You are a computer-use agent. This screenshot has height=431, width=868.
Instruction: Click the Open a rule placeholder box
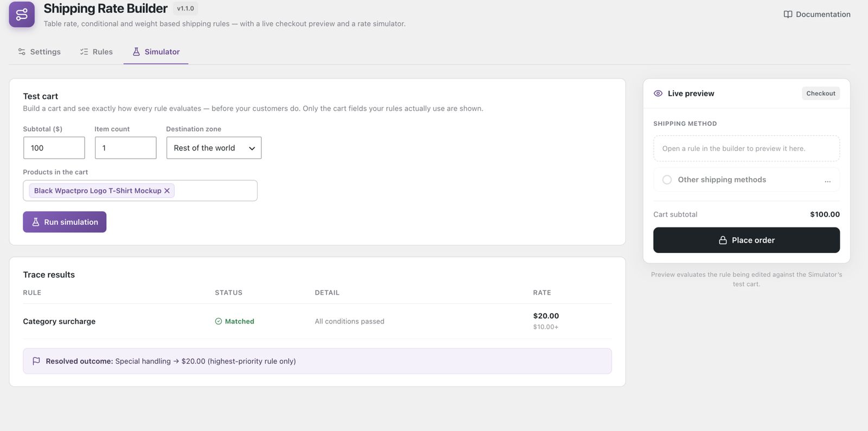[x=746, y=148]
